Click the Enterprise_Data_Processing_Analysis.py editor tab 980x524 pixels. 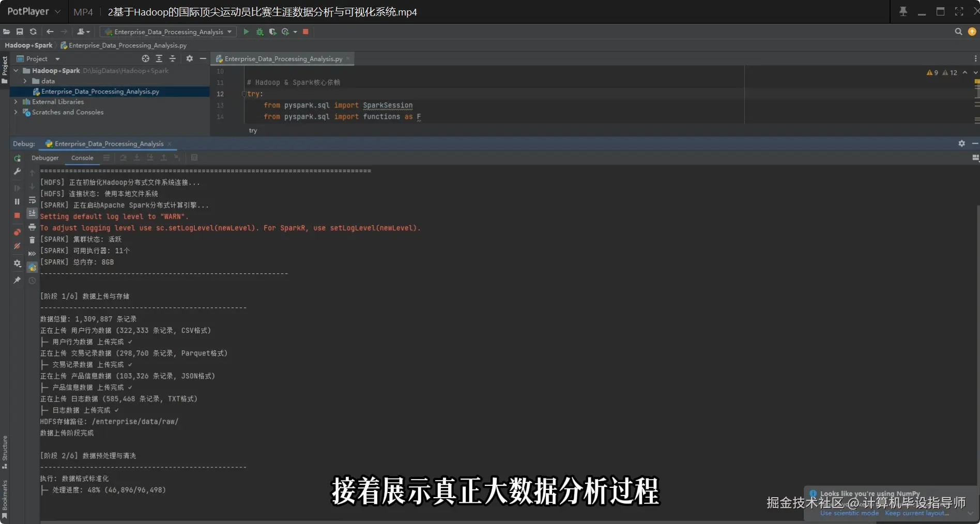point(283,58)
